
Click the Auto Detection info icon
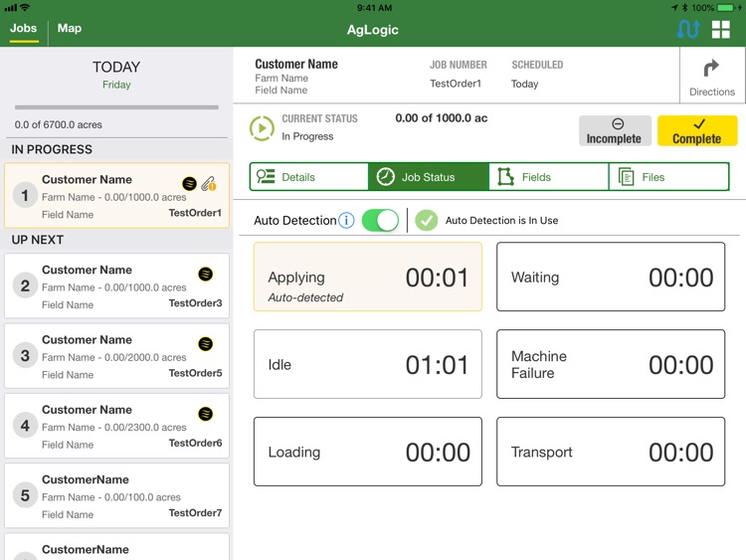(346, 220)
